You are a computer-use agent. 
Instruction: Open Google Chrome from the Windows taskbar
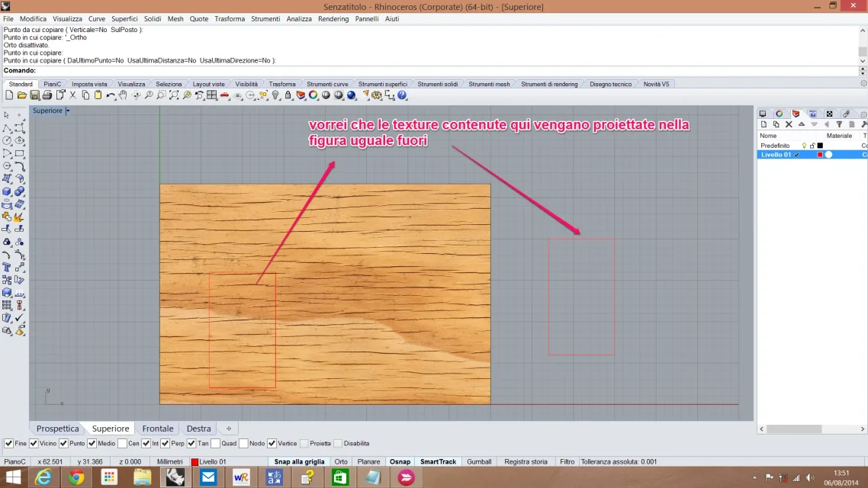point(76,477)
